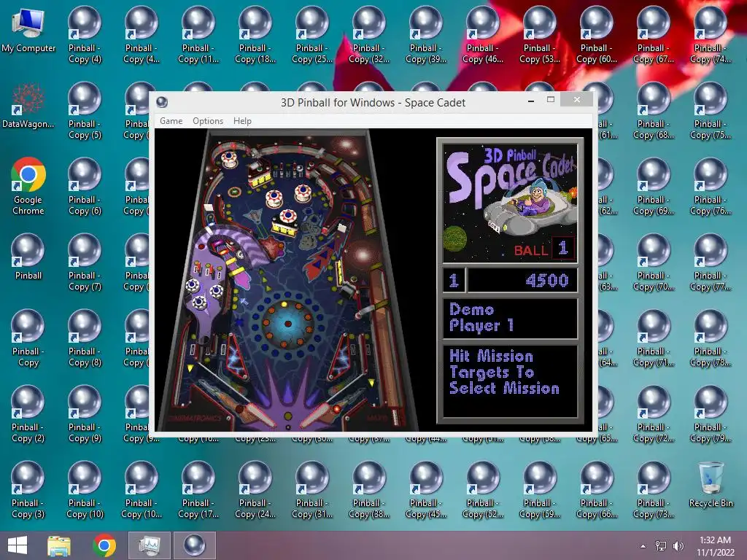747x560 pixels.
Task: Select the Pinball - Copy (8) icon
Action: (85, 338)
